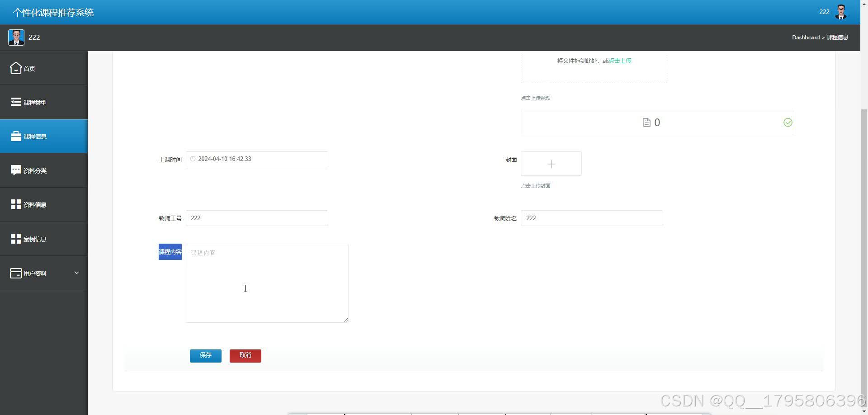Screen dimensions: 868x415
Task: Click the 课程内容 highlighted label
Action: pyautogui.click(x=170, y=252)
